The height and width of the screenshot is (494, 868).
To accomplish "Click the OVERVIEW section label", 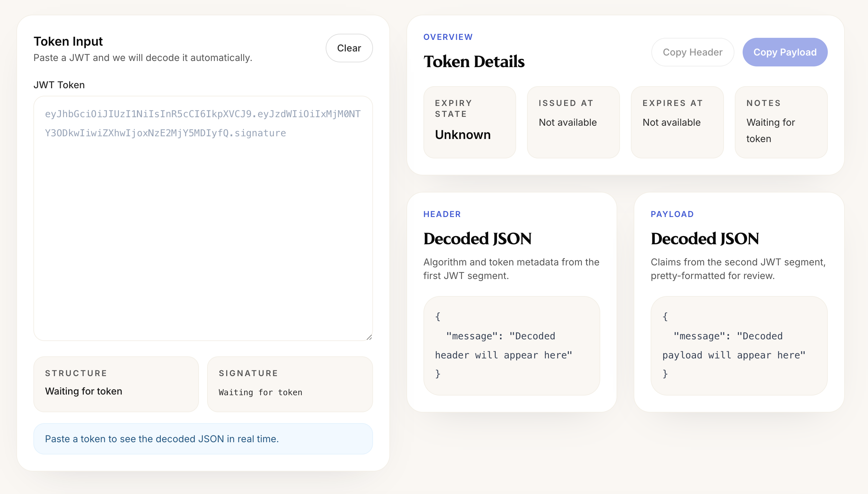I will (x=448, y=37).
